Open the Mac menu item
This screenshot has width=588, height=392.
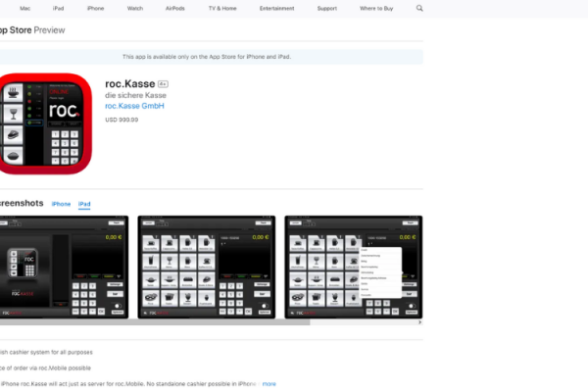pyautogui.click(x=25, y=8)
